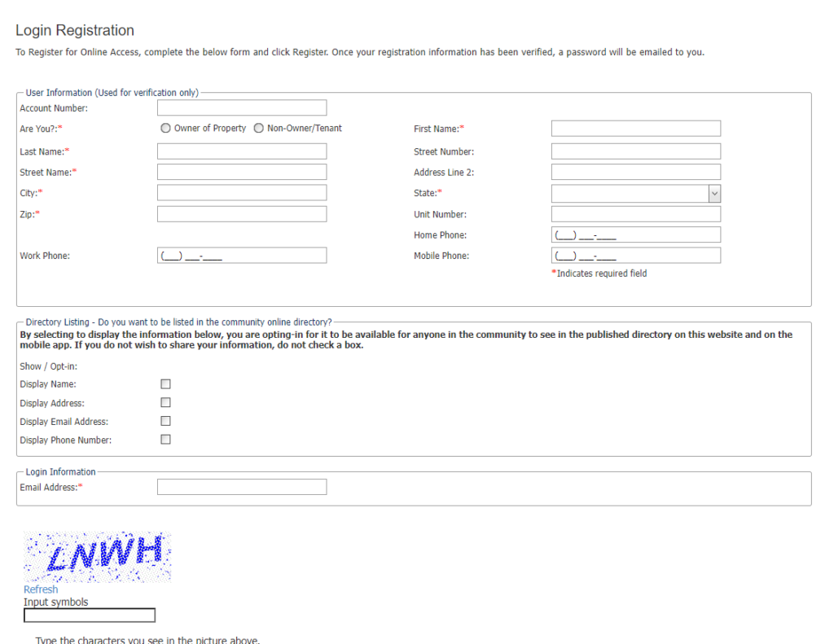The height and width of the screenshot is (644, 834).
Task: Click the captcha image
Action: [98, 557]
